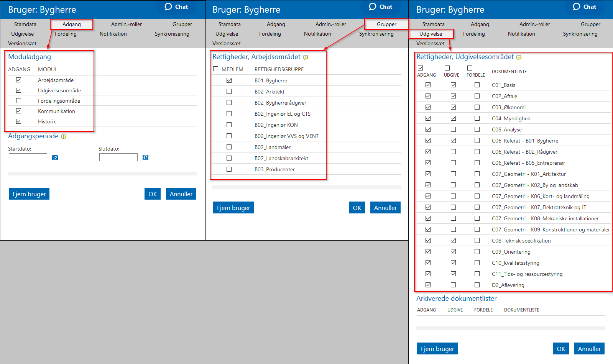Open the Startdato calendar picker icon
The height and width of the screenshot is (364, 613).
tap(55, 157)
